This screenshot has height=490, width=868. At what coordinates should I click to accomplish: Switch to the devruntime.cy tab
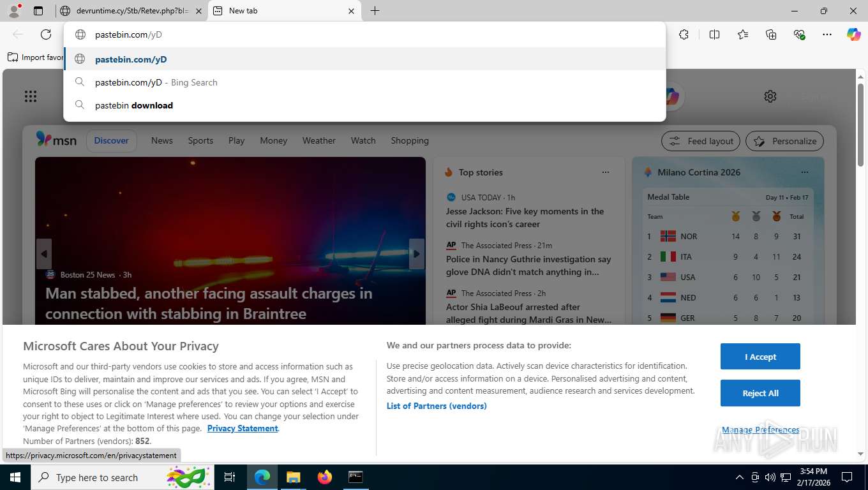pos(131,11)
